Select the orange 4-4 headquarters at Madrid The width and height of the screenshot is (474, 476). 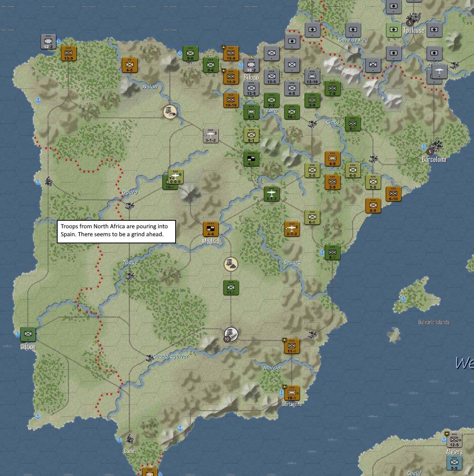click(211, 229)
